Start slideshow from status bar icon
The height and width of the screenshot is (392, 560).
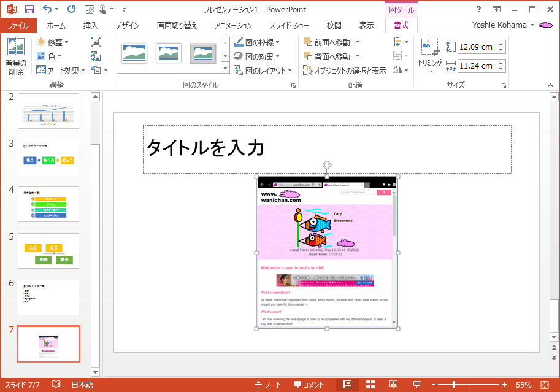416,385
